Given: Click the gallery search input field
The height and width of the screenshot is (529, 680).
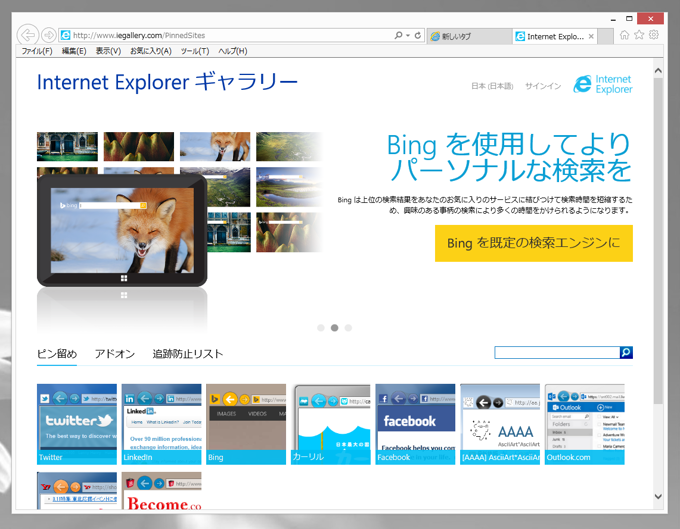Looking at the screenshot, I should click(557, 353).
